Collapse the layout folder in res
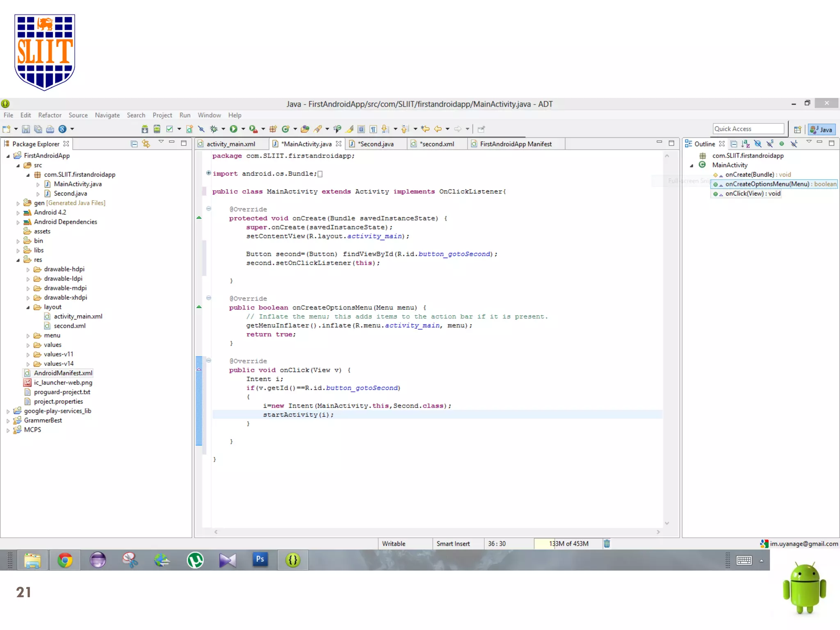Viewport: 840px width, 630px height. point(28,307)
